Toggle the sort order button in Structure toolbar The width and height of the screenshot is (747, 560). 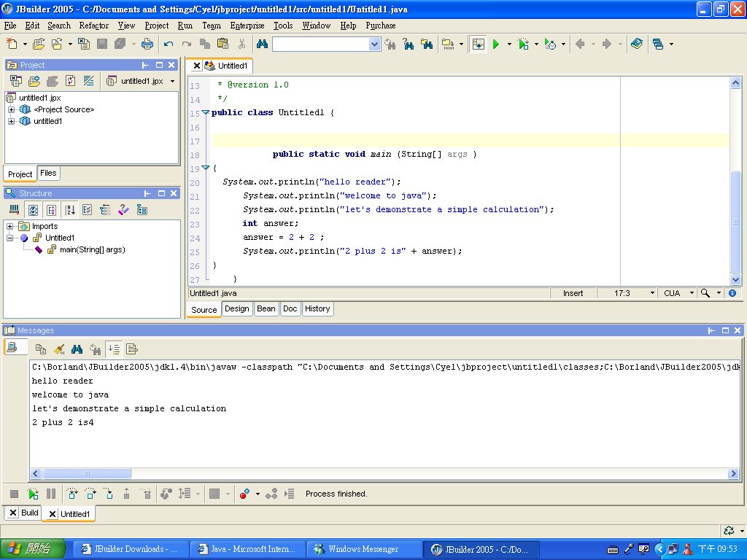(x=70, y=210)
